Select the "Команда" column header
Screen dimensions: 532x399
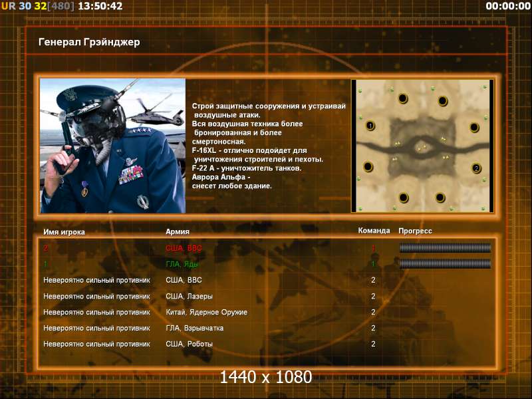coord(374,231)
